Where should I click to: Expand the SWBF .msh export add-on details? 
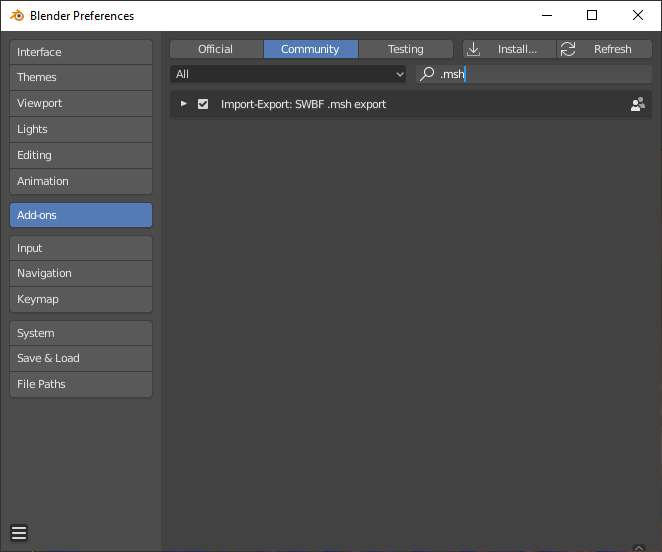point(184,103)
